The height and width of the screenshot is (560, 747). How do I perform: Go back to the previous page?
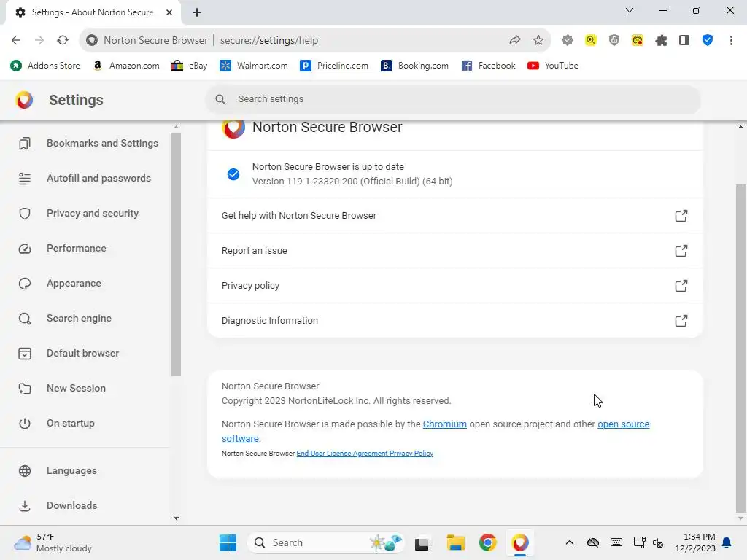pyautogui.click(x=16, y=41)
